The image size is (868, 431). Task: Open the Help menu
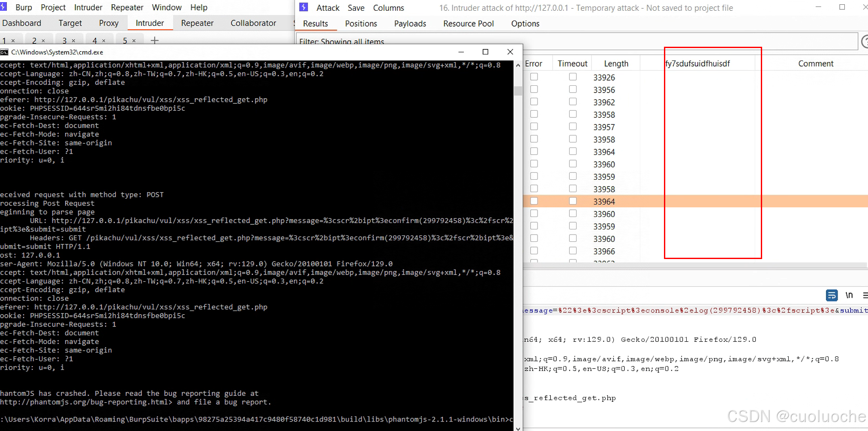coord(199,7)
